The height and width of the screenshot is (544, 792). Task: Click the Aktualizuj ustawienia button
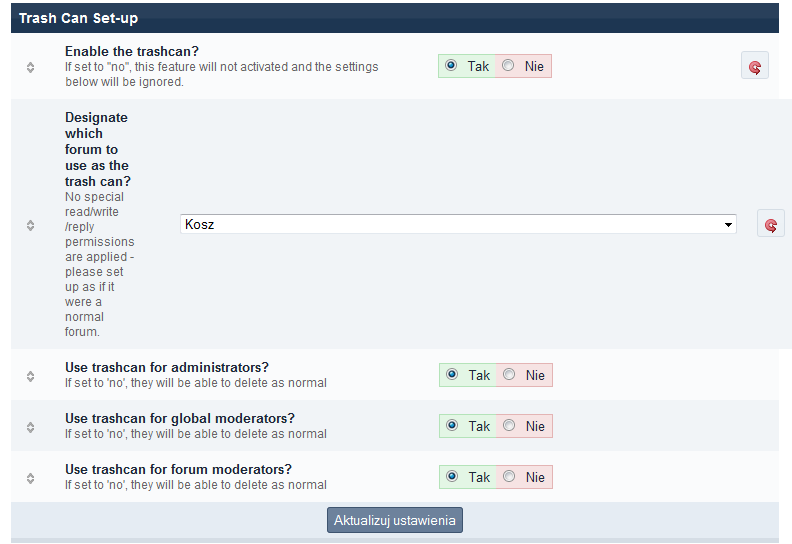click(x=395, y=521)
